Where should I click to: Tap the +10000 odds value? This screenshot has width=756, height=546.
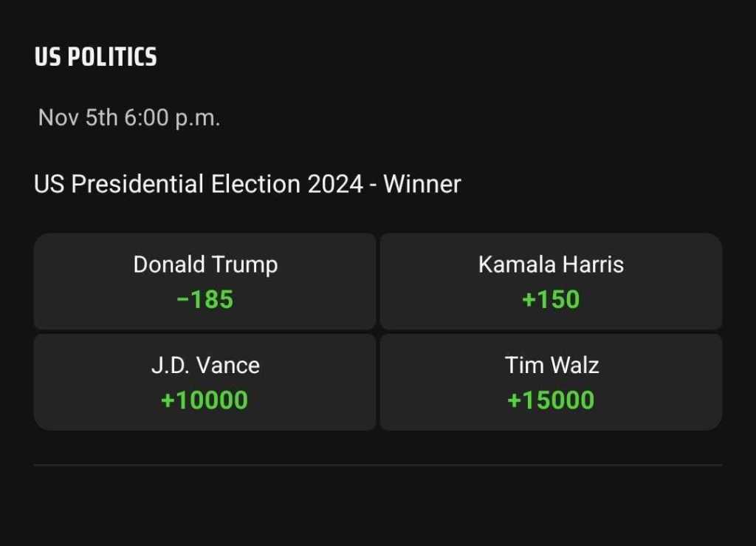tap(205, 400)
